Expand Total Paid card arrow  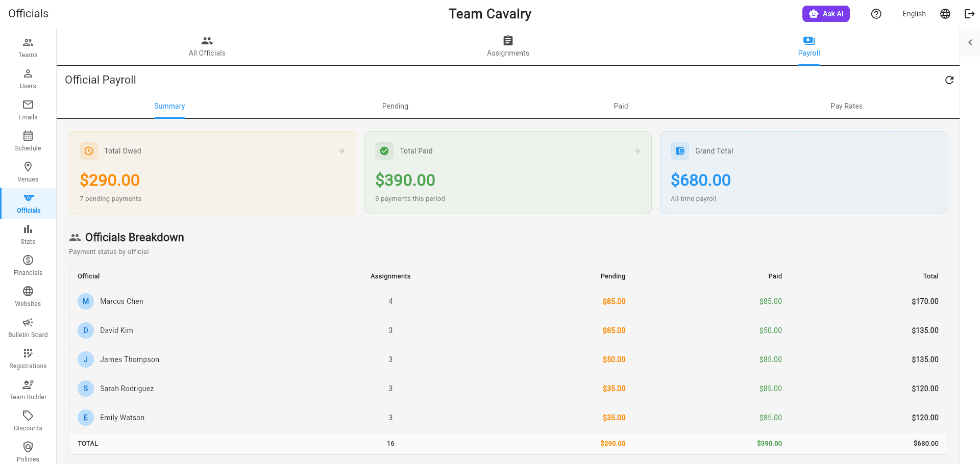pos(637,151)
